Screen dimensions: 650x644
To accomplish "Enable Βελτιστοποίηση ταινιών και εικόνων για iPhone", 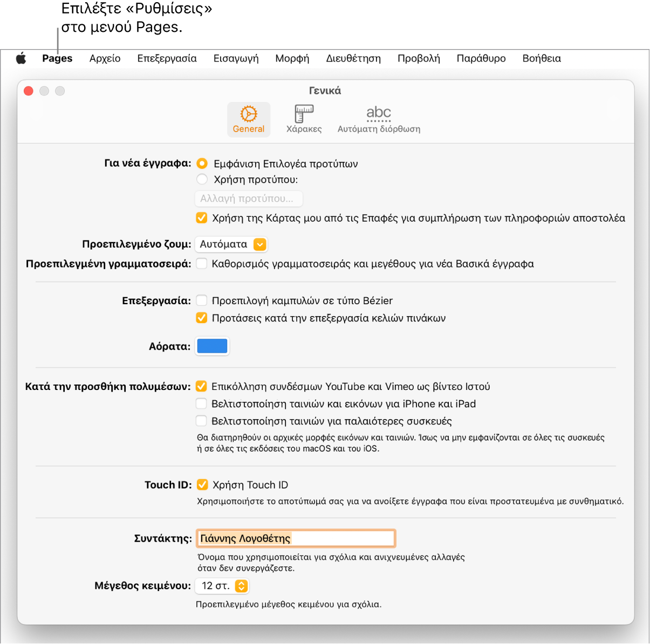I will (x=201, y=403).
